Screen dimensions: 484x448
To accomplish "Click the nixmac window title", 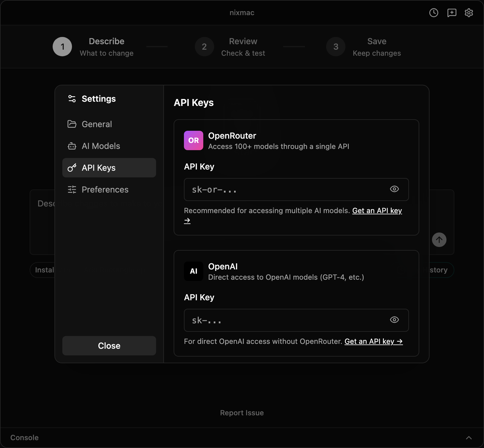I will tap(242, 13).
